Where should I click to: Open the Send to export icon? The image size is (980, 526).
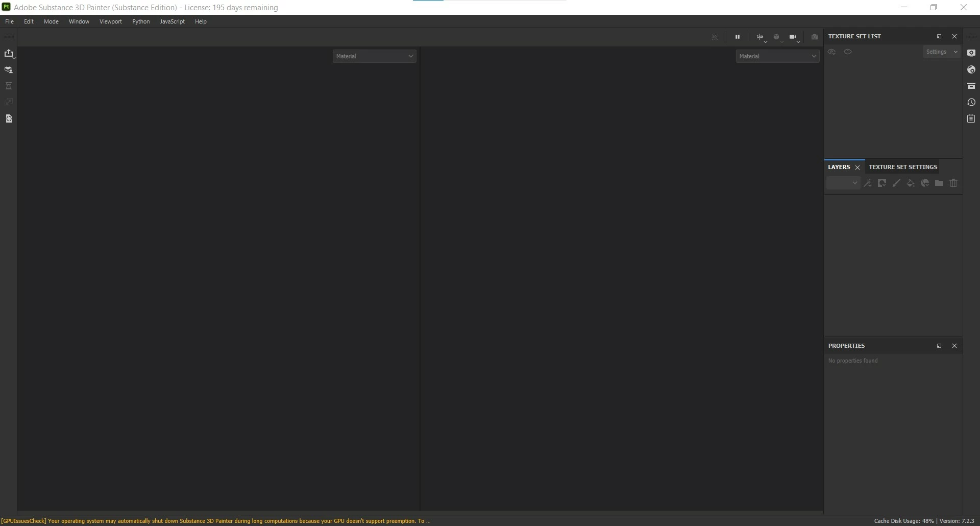tap(8, 53)
